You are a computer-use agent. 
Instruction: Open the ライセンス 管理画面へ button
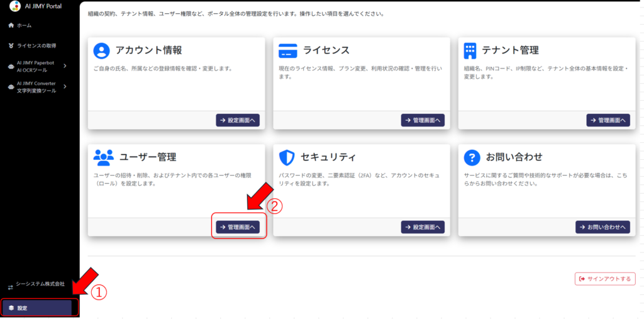point(423,120)
